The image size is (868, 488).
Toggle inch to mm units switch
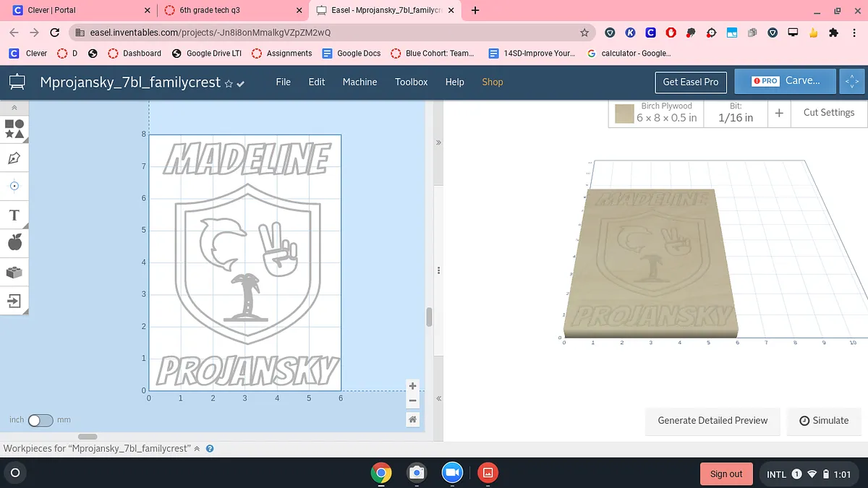[x=41, y=420]
